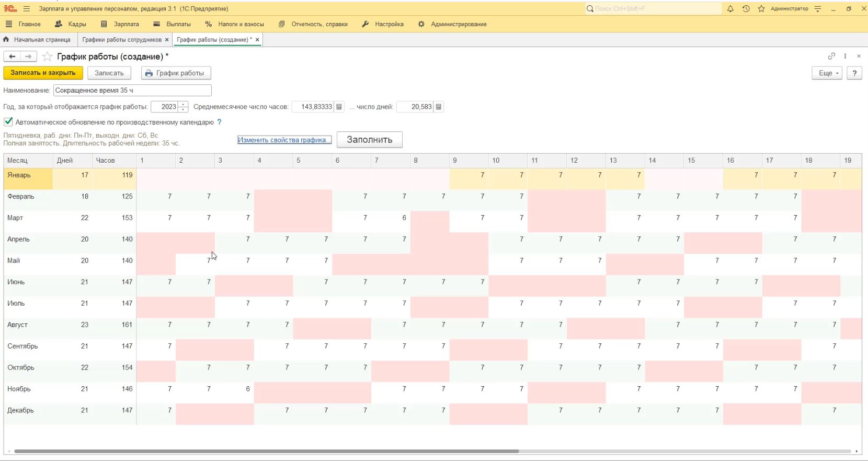Click the Наименование input field
Screen dimensions: 868x461
pos(132,91)
